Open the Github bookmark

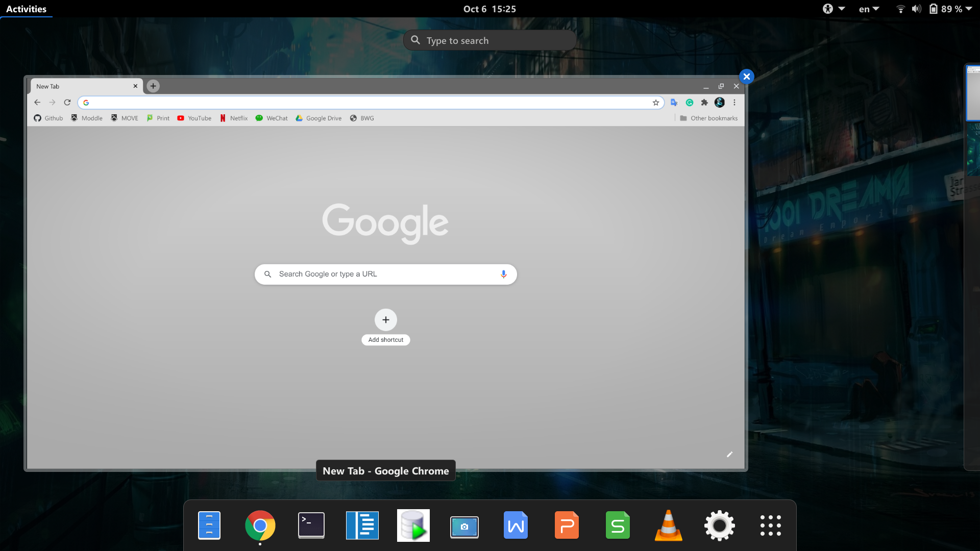click(x=48, y=118)
